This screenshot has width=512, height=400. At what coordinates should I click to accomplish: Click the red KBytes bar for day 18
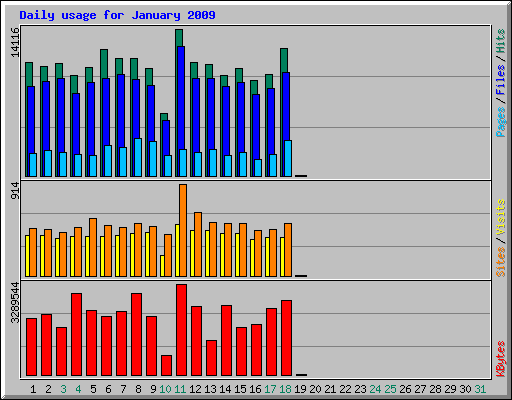click(286, 338)
